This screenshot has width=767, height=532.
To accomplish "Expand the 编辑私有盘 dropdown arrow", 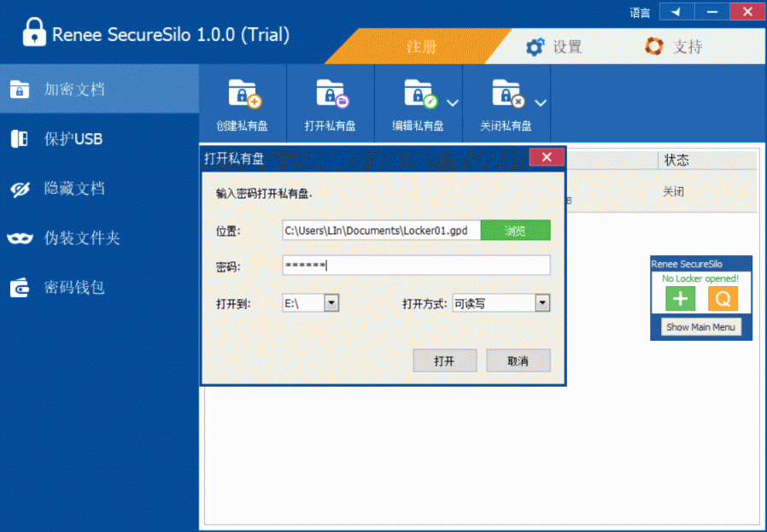I will pyautogui.click(x=453, y=103).
